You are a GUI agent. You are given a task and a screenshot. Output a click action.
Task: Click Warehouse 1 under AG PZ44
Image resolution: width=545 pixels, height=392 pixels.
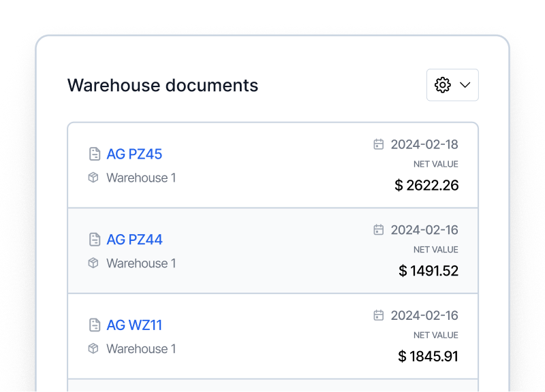[141, 263]
